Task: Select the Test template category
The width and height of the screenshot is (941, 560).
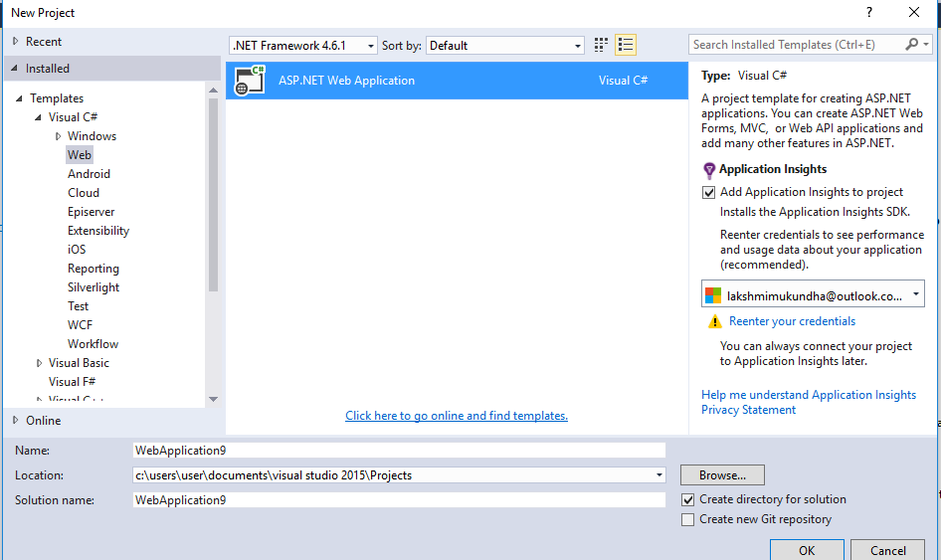Action: (x=78, y=306)
